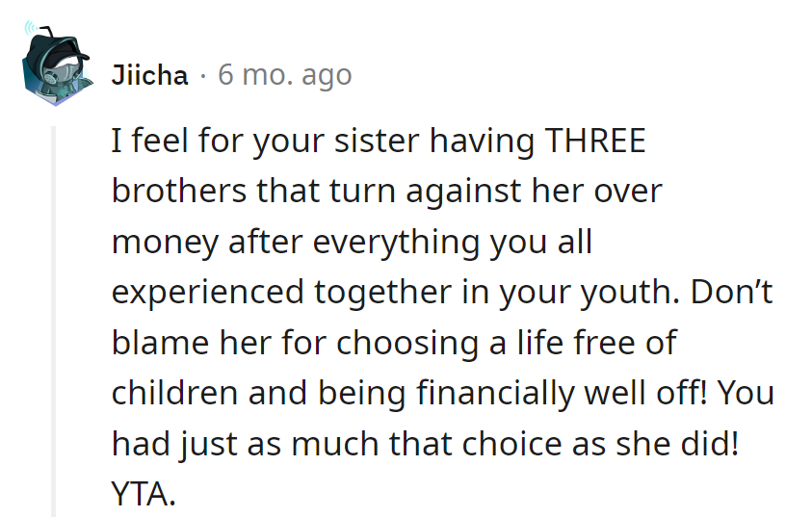Viewport: 812px width, 517px height.
Task: Click the antenna signal on the avatar
Action: 33,29
